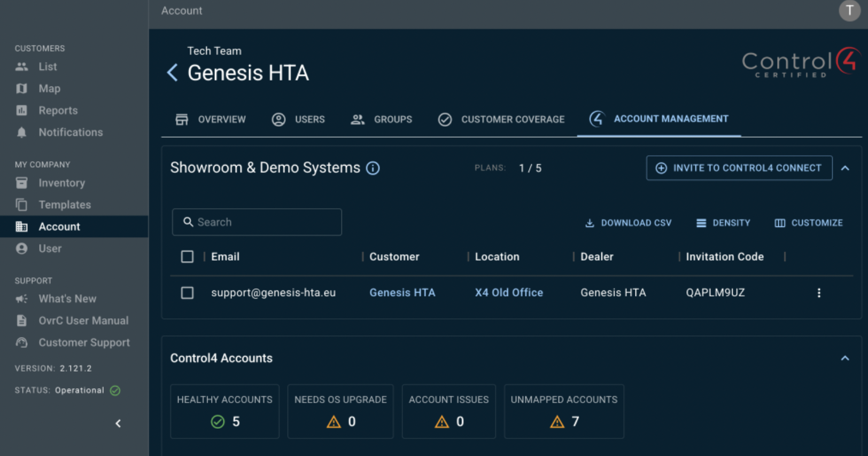The image size is (868, 456).
Task: Click the support@genesis-hta.eu email cell
Action: (x=273, y=293)
